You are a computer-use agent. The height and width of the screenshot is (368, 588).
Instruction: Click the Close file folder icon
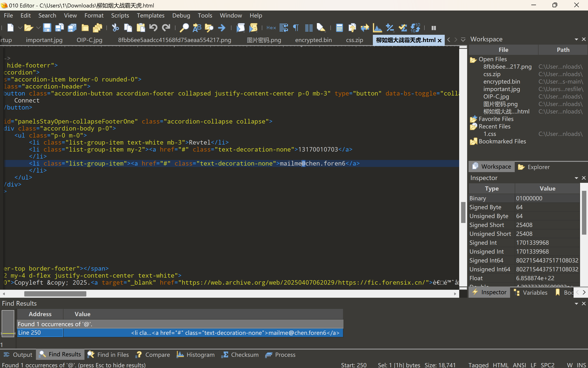pyautogui.click(x=85, y=28)
